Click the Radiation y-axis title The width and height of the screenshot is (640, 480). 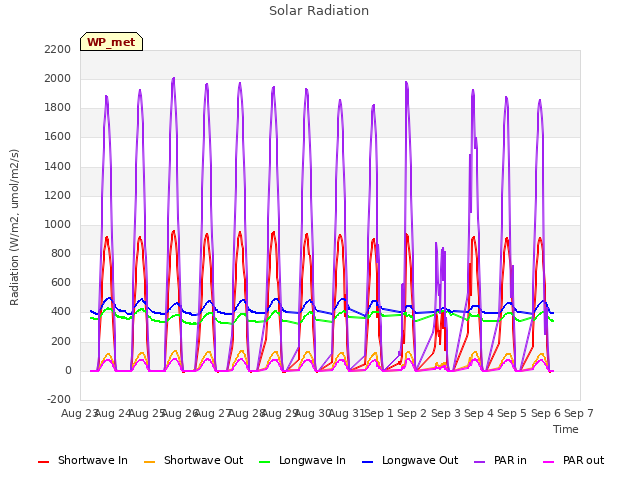click(x=14, y=227)
